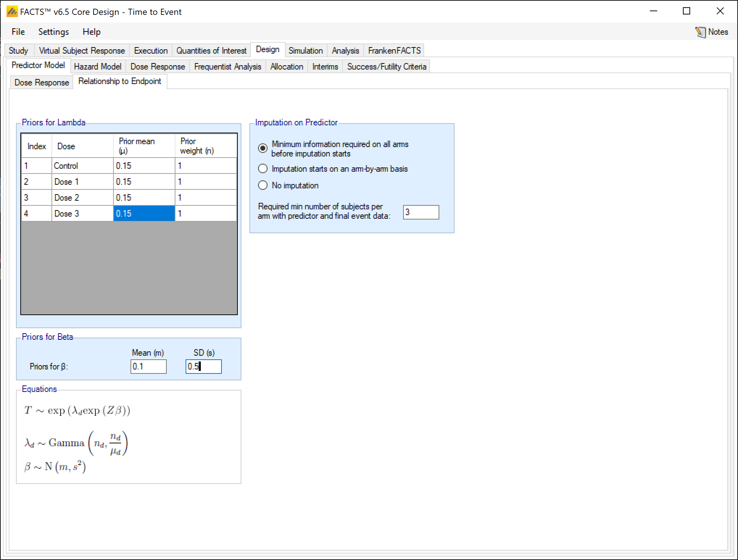Maximize the FACTS window

point(686,12)
